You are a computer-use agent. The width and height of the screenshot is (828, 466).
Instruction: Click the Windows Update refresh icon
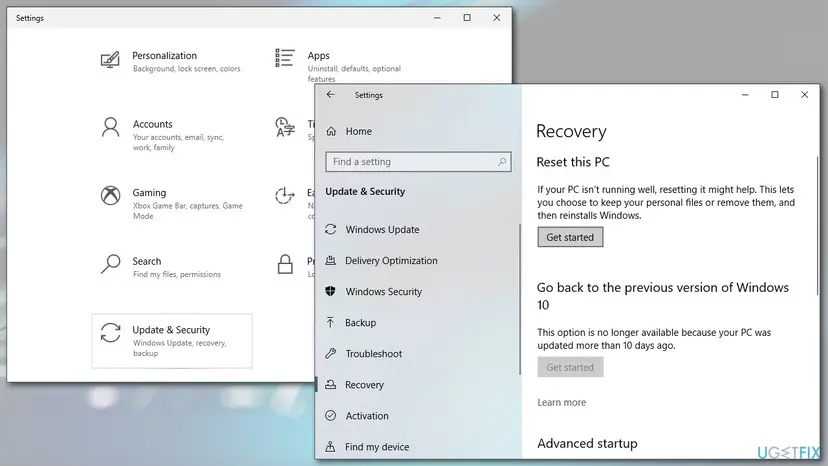pos(331,229)
